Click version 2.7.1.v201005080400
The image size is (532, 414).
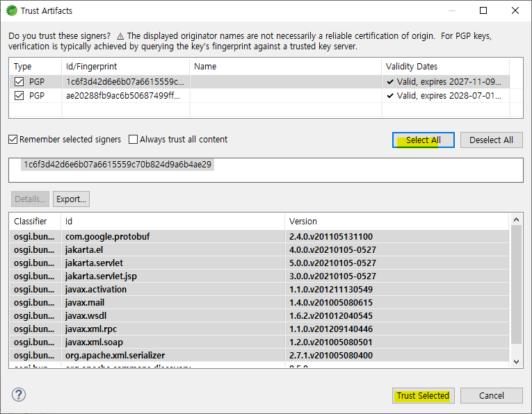click(331, 356)
